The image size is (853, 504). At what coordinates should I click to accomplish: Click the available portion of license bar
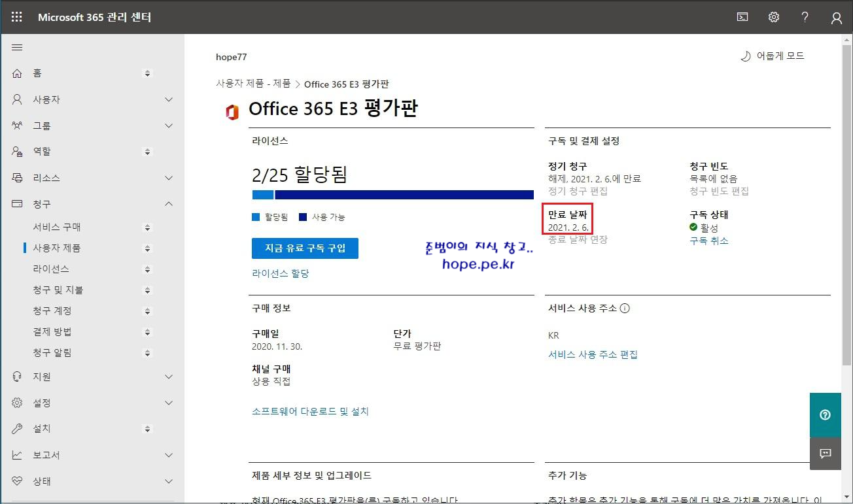[x=404, y=195]
